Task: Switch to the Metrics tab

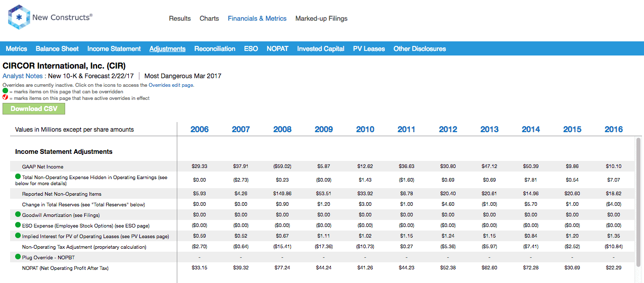Action: pos(17,49)
